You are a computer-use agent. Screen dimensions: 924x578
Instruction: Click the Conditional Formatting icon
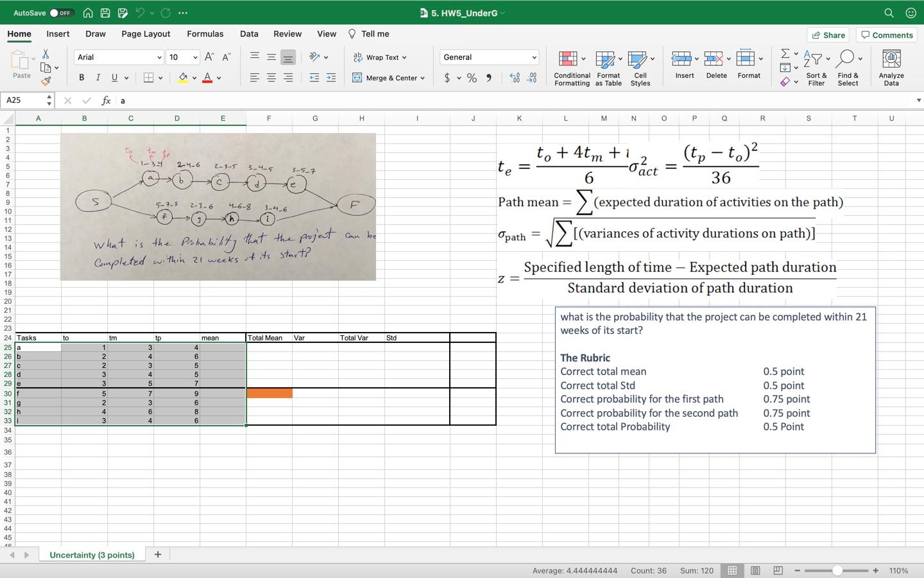567,60
